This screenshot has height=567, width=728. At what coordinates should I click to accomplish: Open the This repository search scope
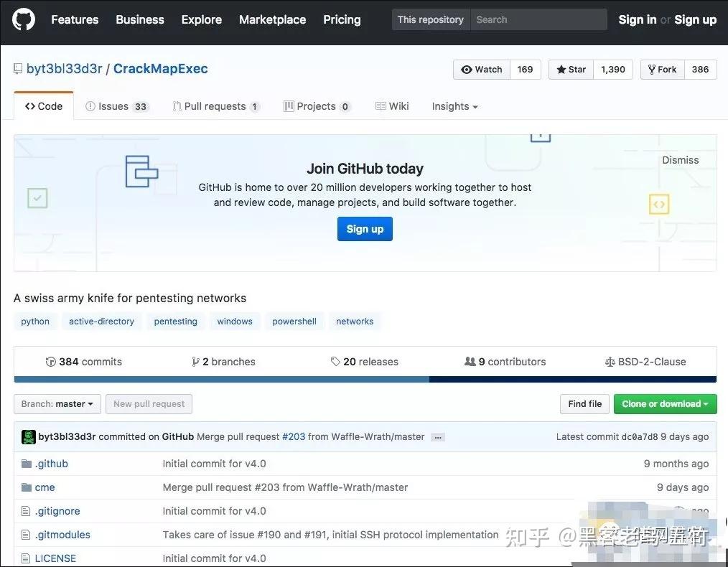coord(431,19)
